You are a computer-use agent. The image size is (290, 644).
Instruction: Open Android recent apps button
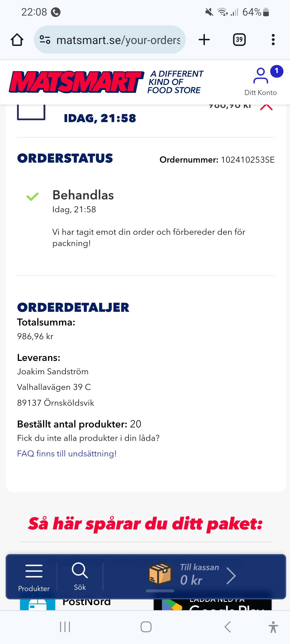click(65, 627)
